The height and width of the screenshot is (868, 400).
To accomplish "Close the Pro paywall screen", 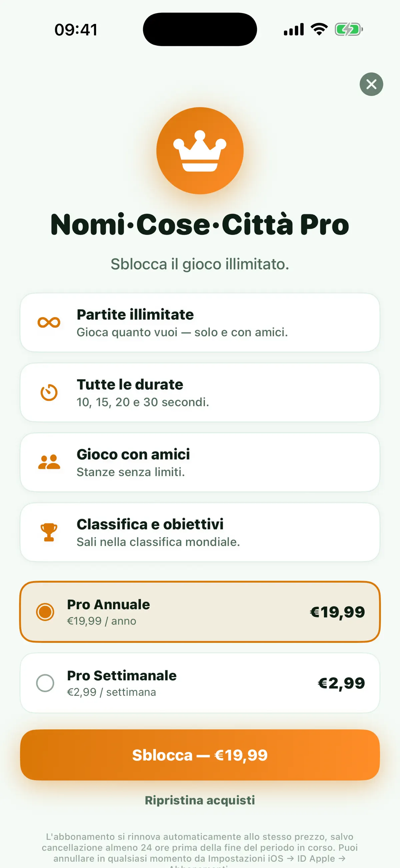I will [x=371, y=84].
